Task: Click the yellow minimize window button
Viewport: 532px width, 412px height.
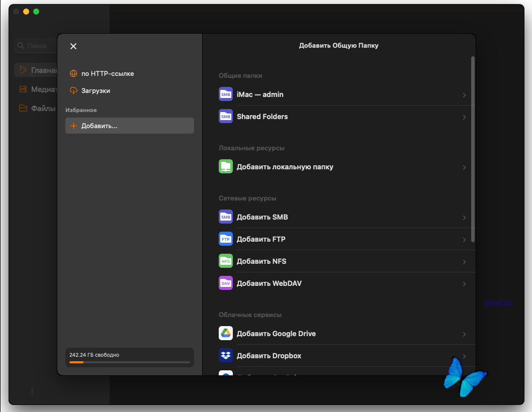Action: tap(26, 12)
